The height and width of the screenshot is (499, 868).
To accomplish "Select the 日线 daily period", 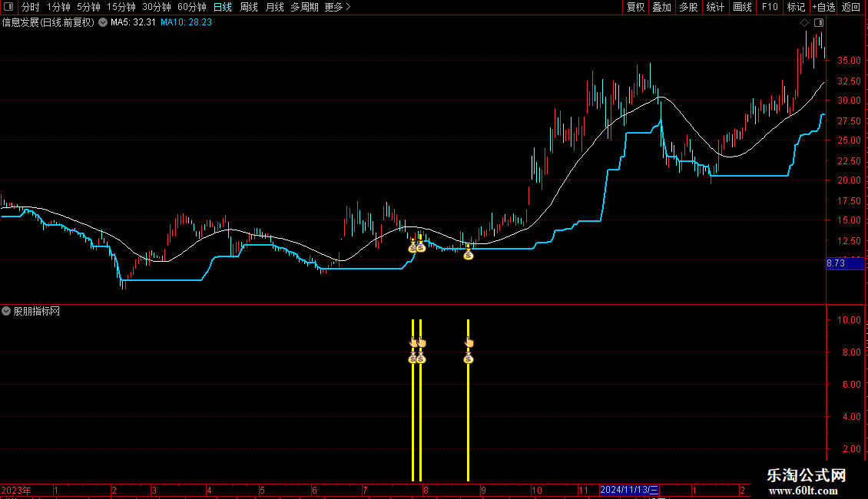I will (223, 7).
